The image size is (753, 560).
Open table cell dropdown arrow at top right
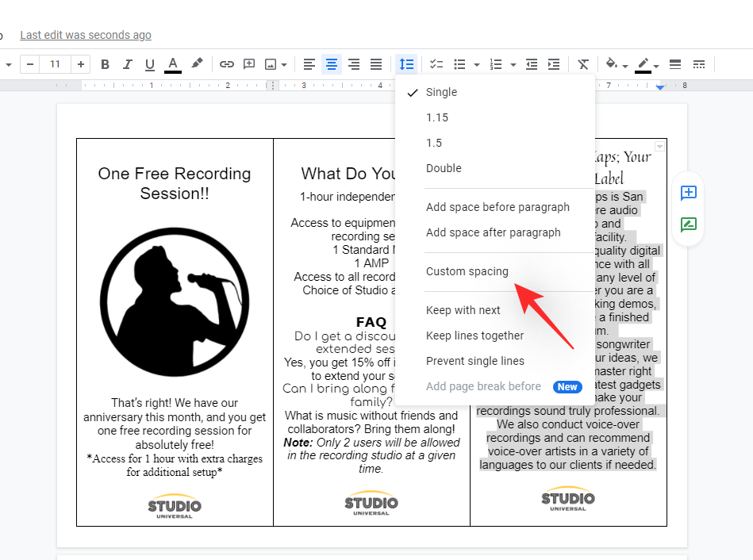click(660, 146)
